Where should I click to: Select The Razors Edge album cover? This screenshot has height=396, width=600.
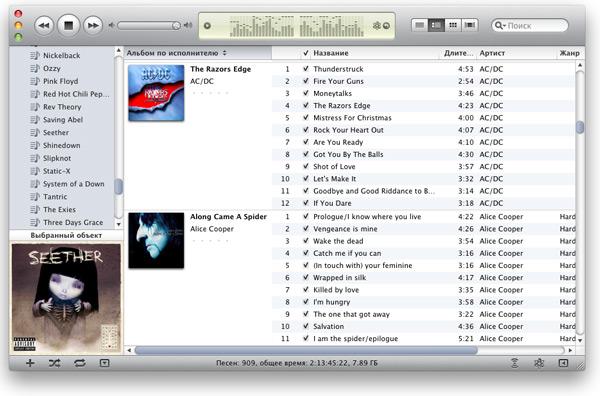[156, 93]
